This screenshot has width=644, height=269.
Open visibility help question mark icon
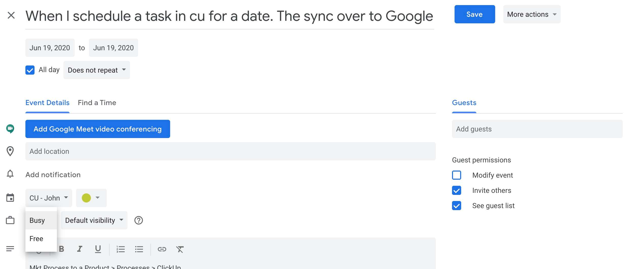tap(139, 220)
